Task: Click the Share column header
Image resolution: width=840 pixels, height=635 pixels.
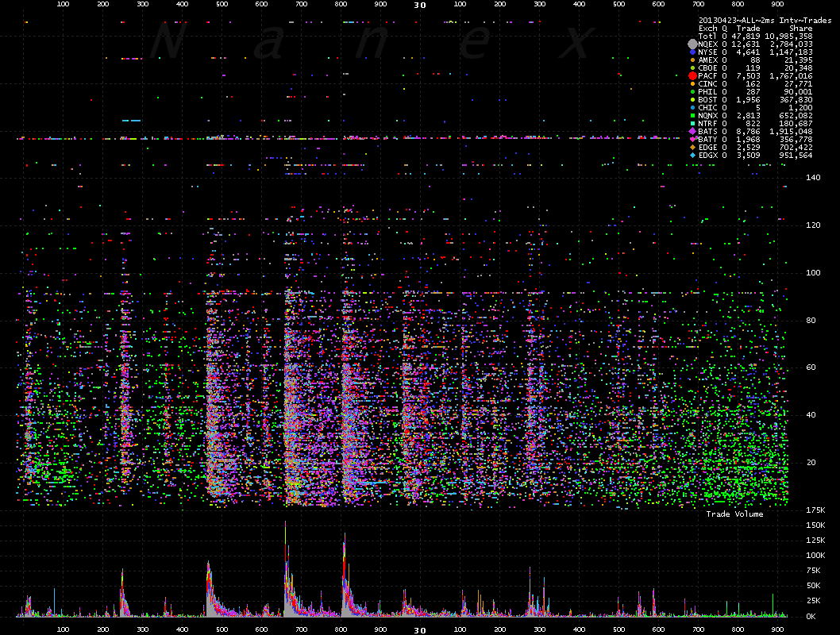Action: point(800,28)
